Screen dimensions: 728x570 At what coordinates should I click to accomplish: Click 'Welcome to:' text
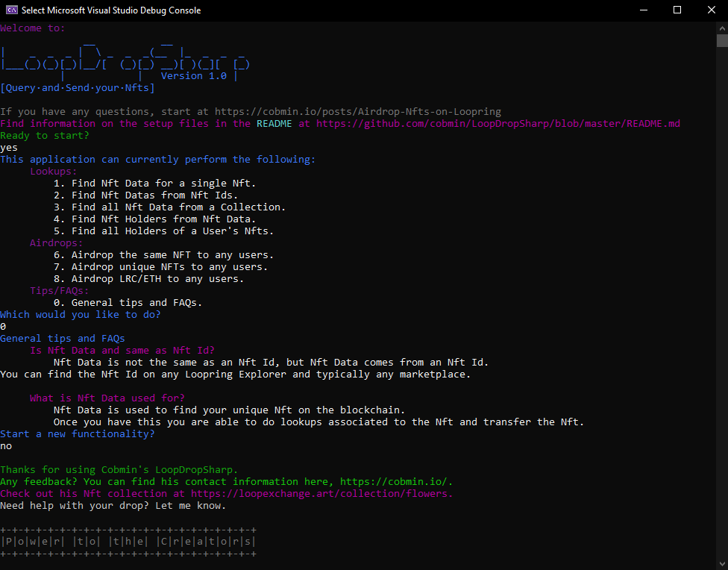click(x=33, y=28)
